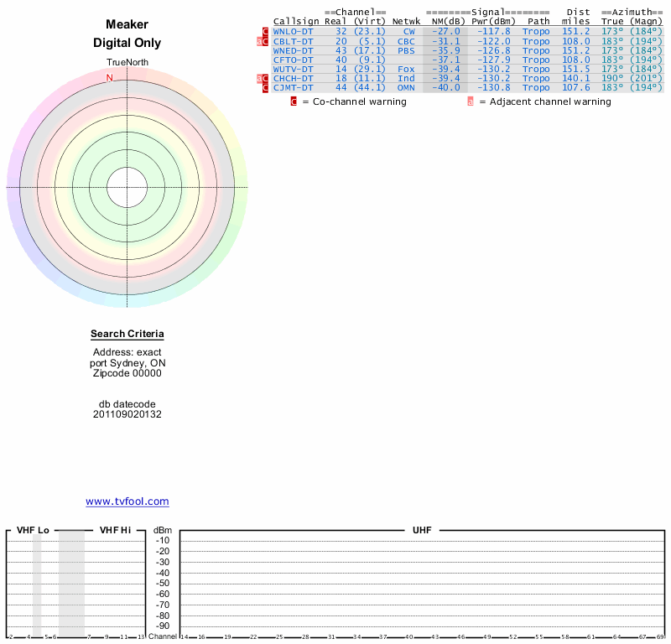Click the co-channel warning badge beside CJMT-DT
The width and height of the screenshot is (671, 644).
265,88
